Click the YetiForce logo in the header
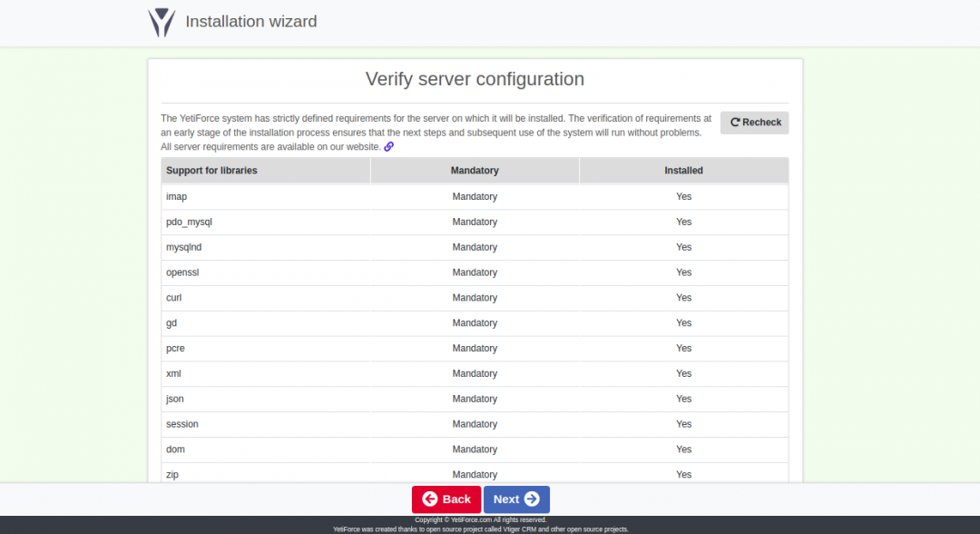Screen dimensions: 980x534 tap(162, 23)
